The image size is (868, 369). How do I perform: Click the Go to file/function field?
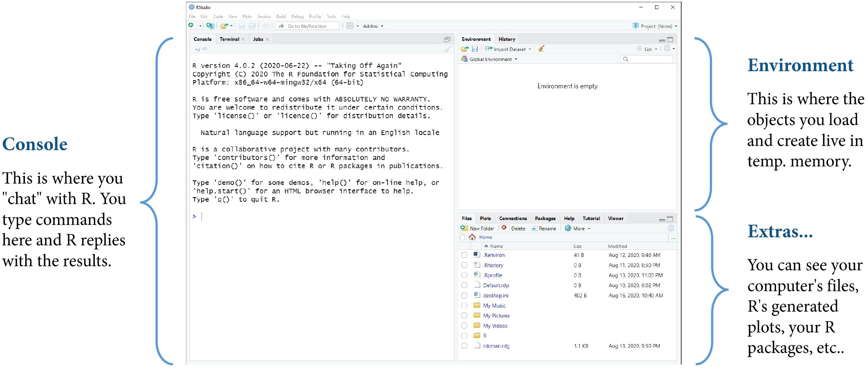click(x=308, y=26)
